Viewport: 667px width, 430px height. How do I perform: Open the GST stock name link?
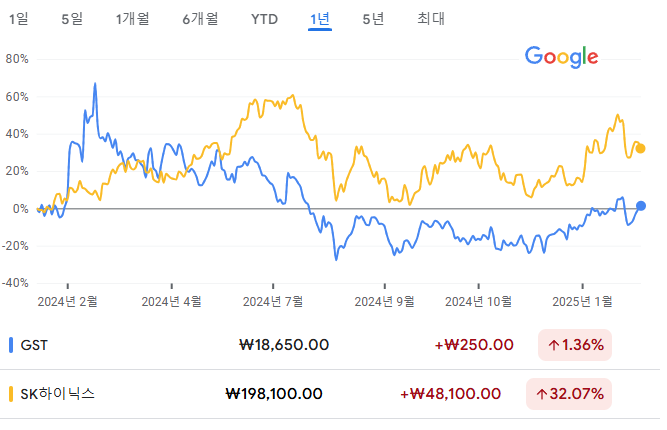34,346
